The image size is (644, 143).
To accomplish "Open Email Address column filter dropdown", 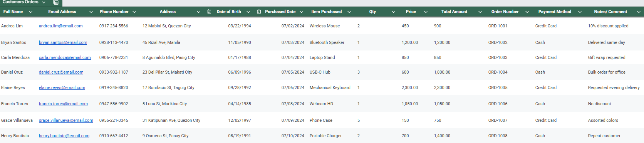I will 91,12.
